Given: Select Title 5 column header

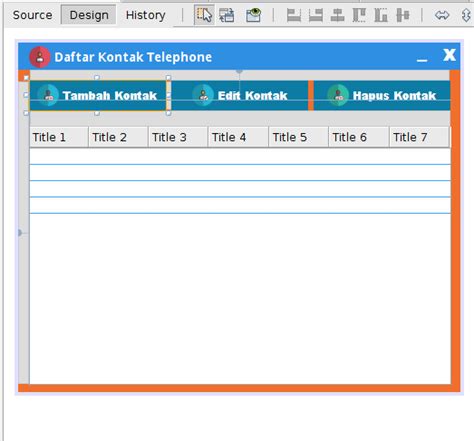Looking at the screenshot, I should tap(299, 137).
